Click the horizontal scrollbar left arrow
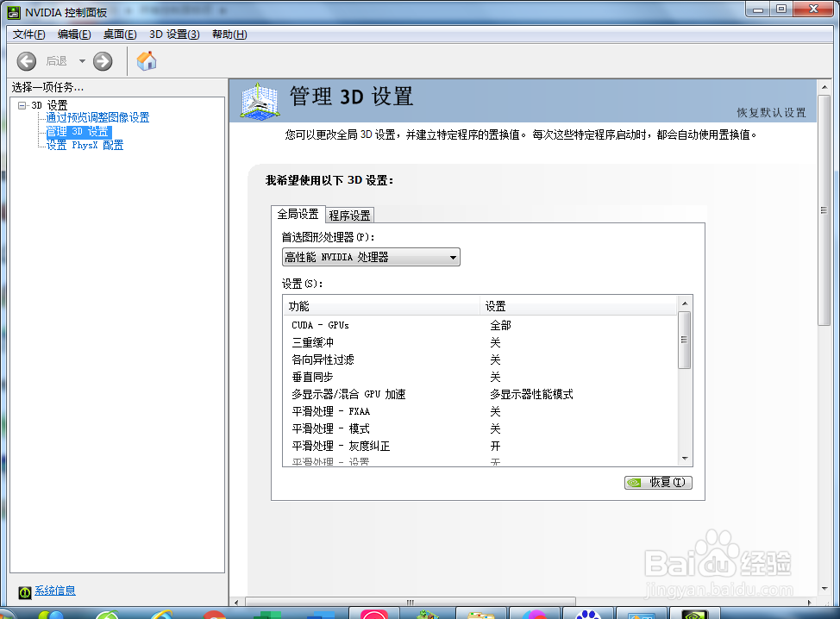840x619 pixels. pos(237,602)
